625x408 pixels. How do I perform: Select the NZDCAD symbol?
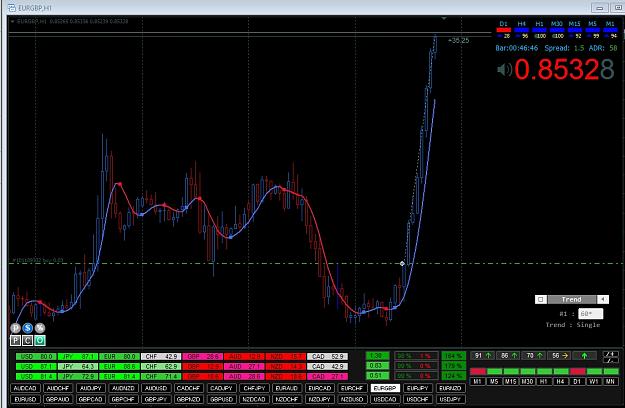pos(254,399)
